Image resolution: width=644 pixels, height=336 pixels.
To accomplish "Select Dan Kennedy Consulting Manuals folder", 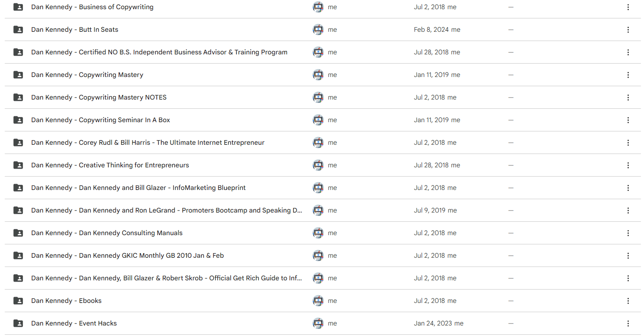I will (x=107, y=233).
